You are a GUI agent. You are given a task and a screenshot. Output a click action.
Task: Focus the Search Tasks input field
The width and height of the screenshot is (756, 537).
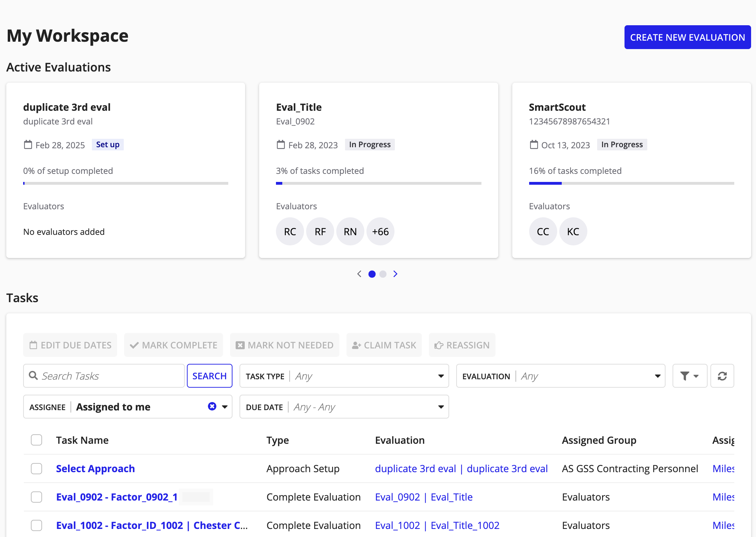point(104,376)
